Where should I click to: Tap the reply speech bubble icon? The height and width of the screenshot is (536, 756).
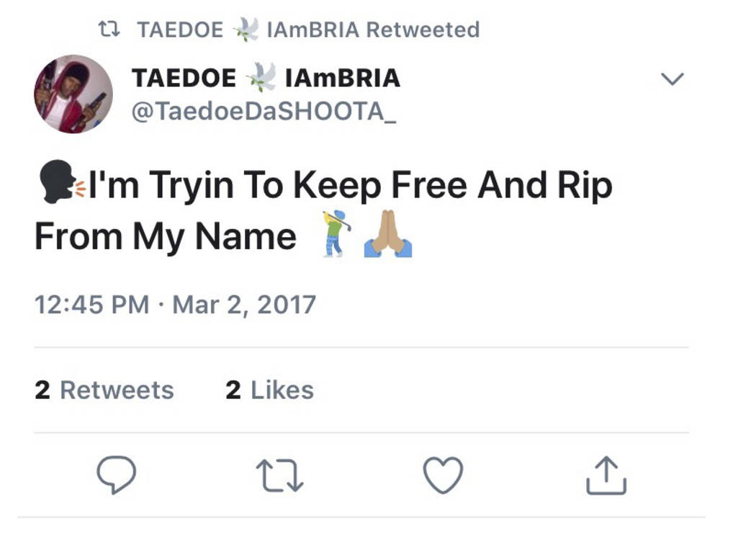116,475
